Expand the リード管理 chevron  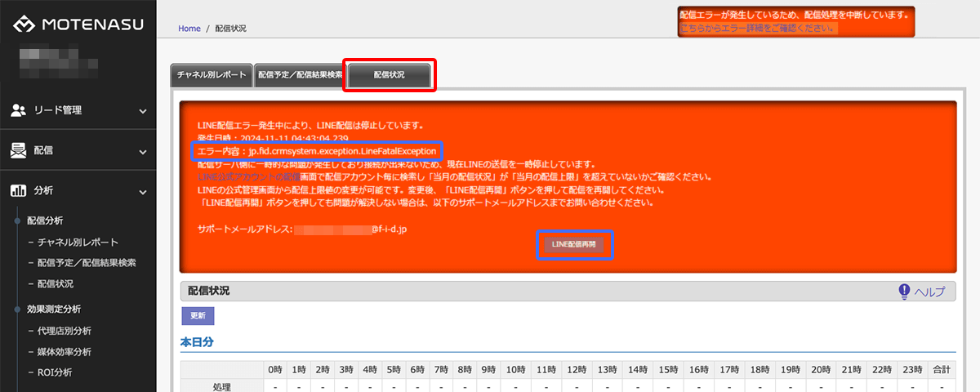tap(143, 111)
